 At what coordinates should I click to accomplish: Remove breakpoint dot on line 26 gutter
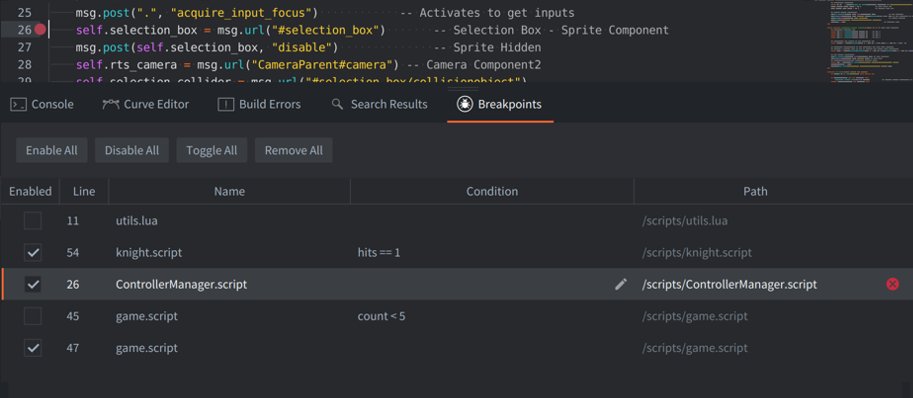tap(40, 30)
